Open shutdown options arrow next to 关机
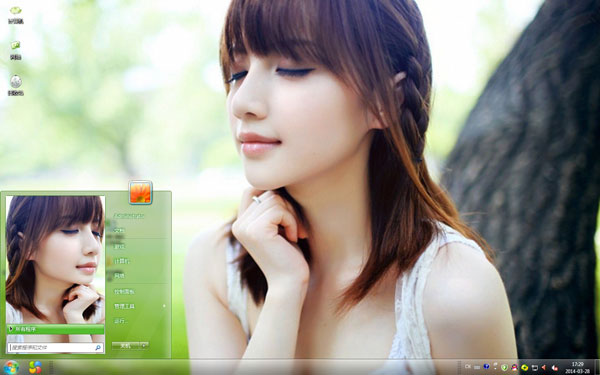The height and width of the screenshot is (375, 600). [144, 345]
